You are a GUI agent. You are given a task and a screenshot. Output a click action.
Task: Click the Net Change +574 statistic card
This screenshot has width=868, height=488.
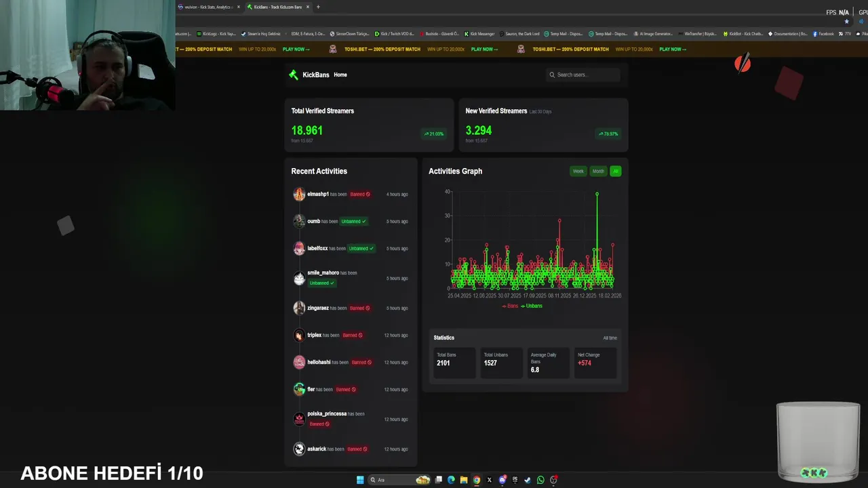click(595, 363)
